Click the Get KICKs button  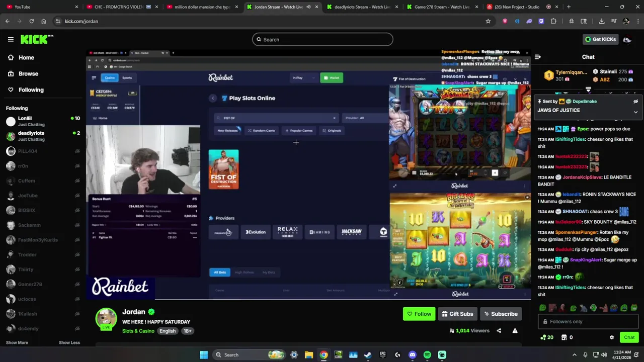[x=600, y=39]
